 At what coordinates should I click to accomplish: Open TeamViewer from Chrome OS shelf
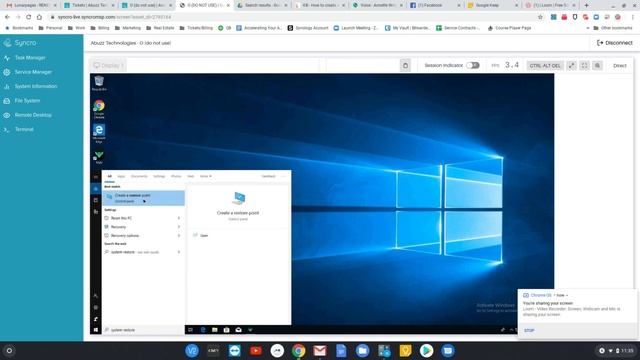point(235,351)
